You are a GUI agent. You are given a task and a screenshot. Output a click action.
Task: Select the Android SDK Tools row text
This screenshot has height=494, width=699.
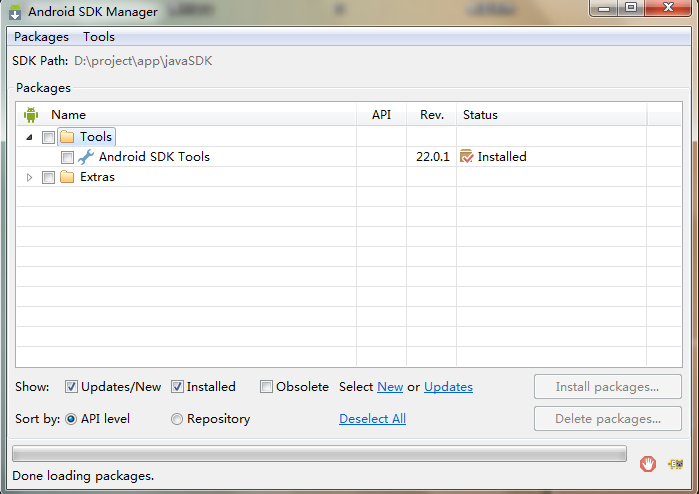pyautogui.click(x=154, y=157)
